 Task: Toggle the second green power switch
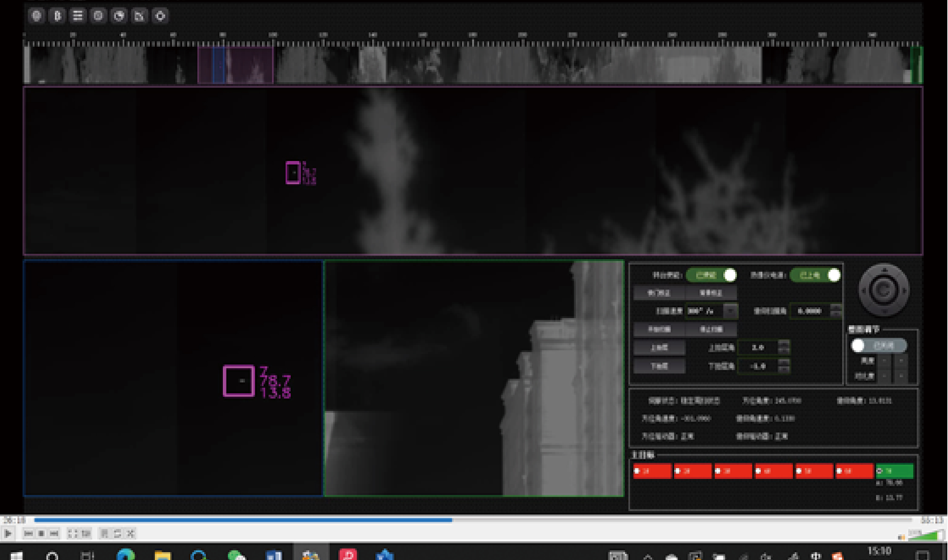pos(815,275)
